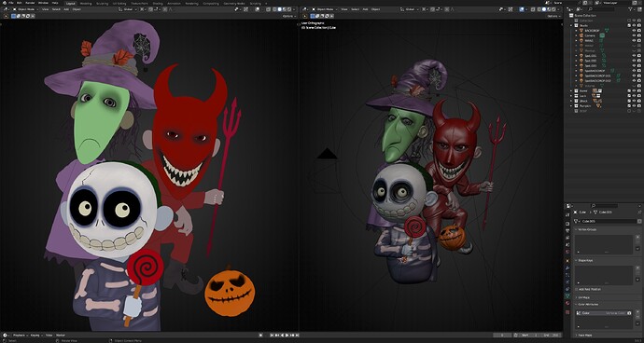Collapse the Vertex Groups panel
644x343 pixels.
[576, 229]
